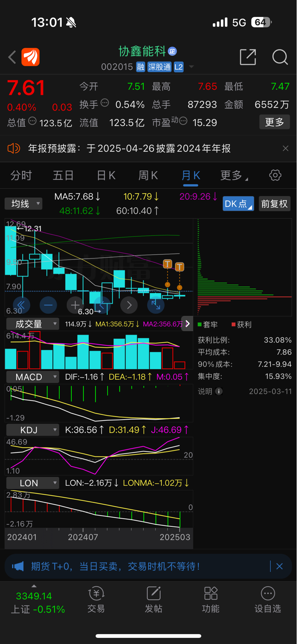This screenshot has width=297, height=644.
Task: Tap 集中度 value 15.93%
Action: click(278, 376)
